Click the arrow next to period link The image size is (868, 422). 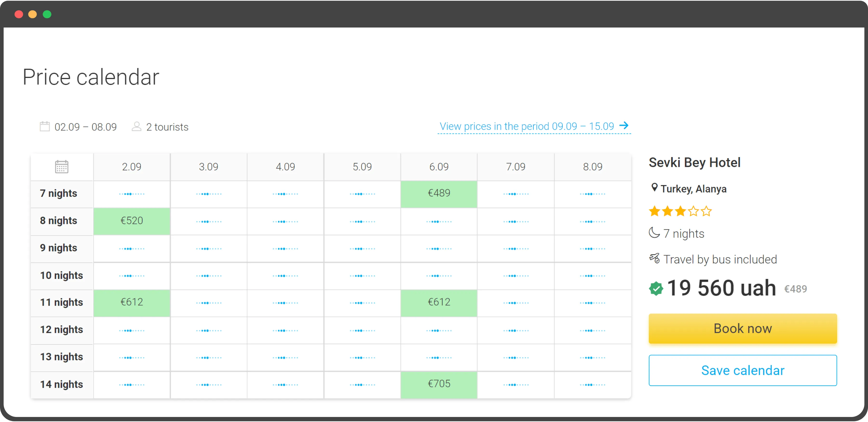(x=624, y=125)
